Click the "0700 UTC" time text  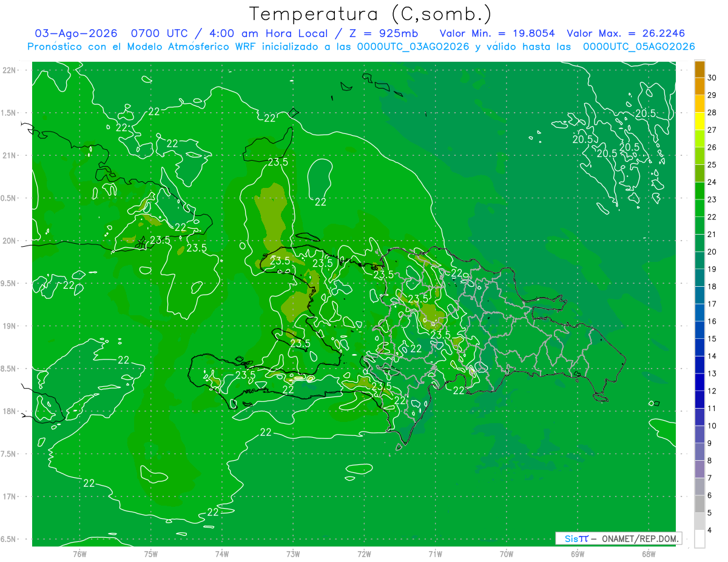pyautogui.click(x=160, y=33)
